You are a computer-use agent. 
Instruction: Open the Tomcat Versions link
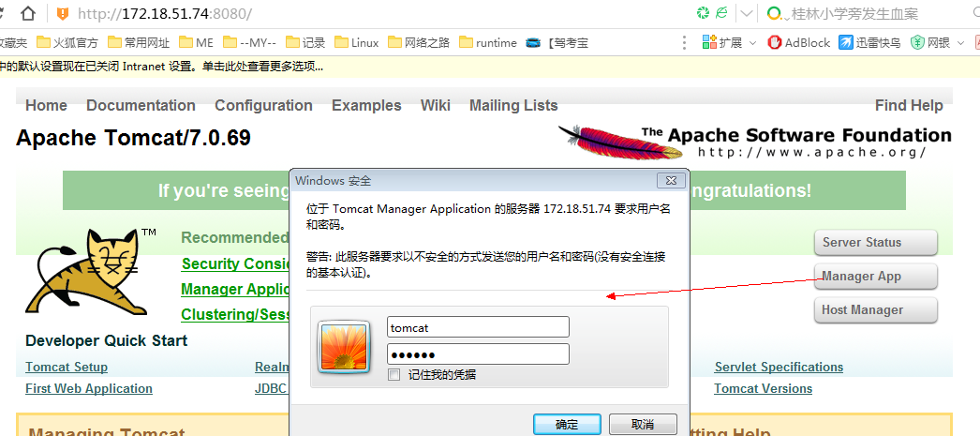point(764,388)
